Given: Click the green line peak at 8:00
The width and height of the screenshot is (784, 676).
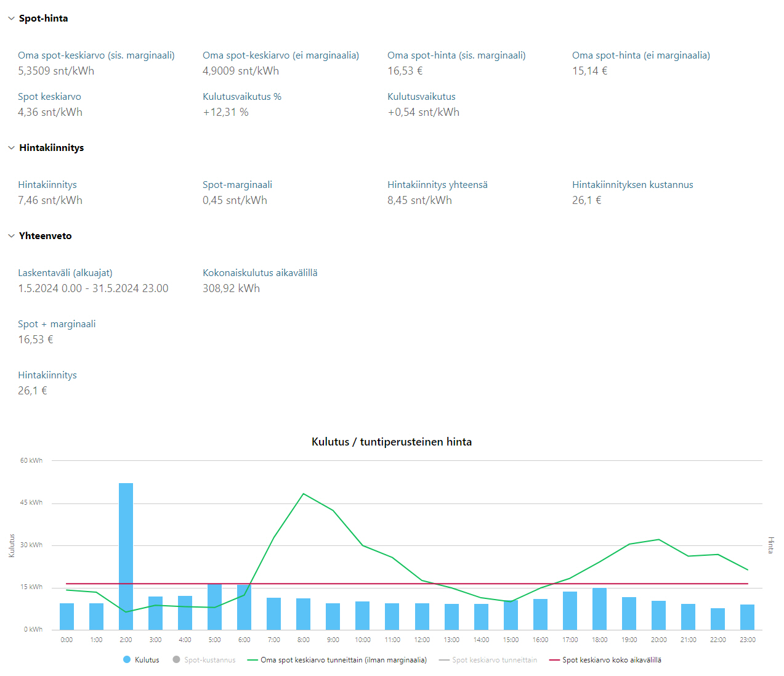Looking at the screenshot, I should (304, 494).
